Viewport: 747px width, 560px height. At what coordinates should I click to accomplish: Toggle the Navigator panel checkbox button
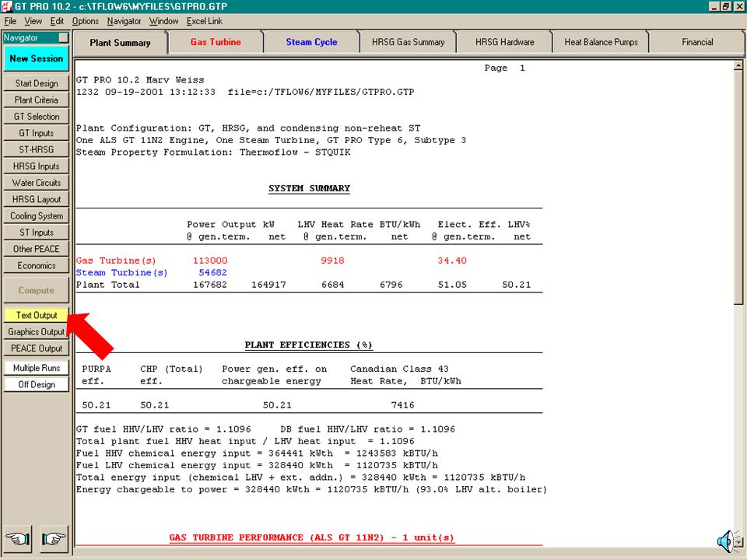[63, 37]
